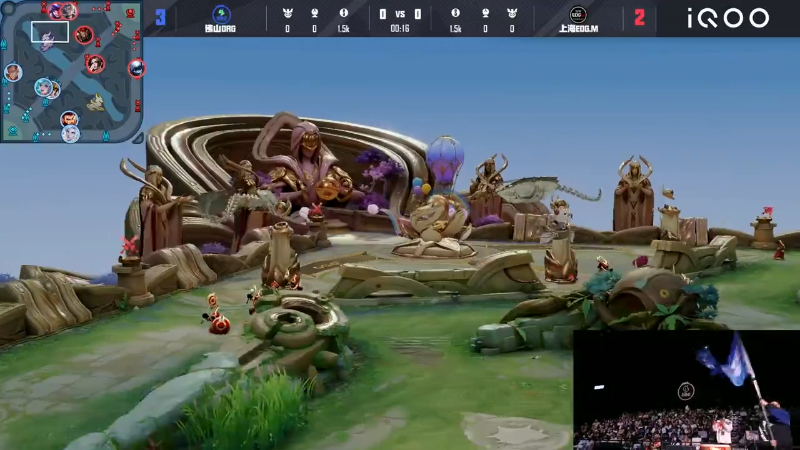The width and height of the screenshot is (800, 450).
Task: Click blue team's tower count icon
Action: point(314,13)
